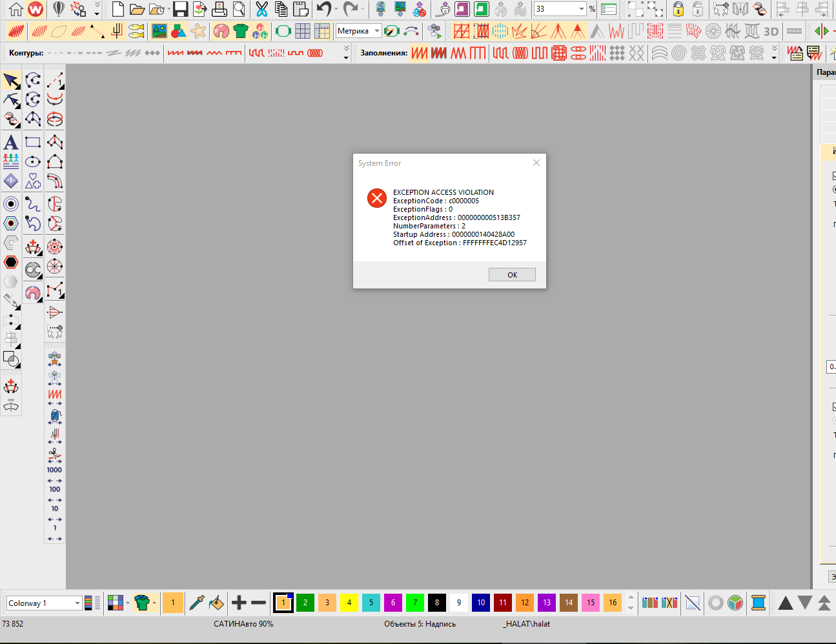The image size is (836, 644).
Task: Click the Undo arrow icon
Action: [x=324, y=9]
